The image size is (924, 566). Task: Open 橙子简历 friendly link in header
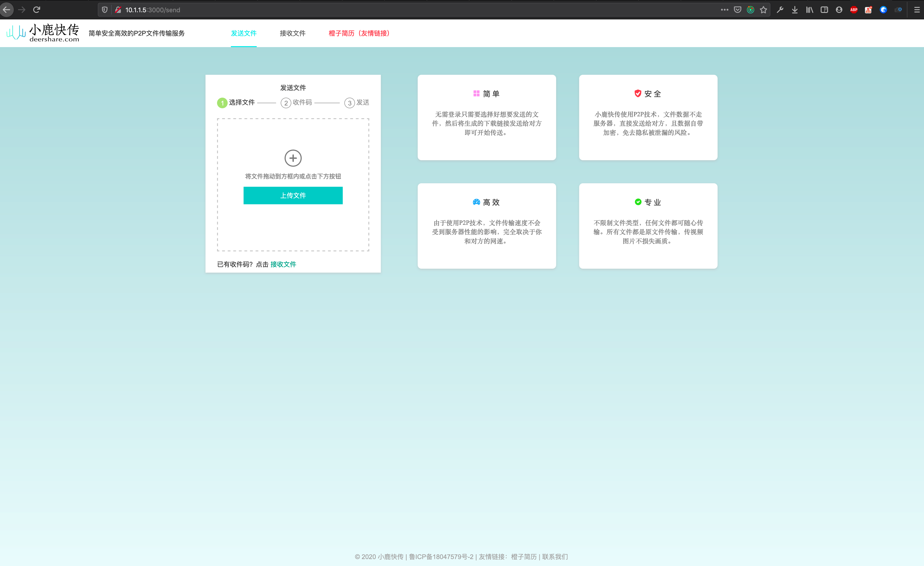click(359, 33)
